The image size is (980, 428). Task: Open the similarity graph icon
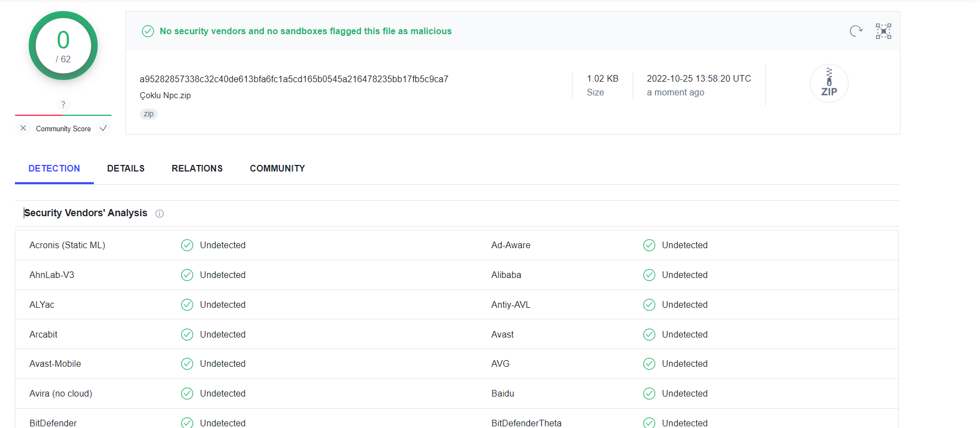click(883, 31)
